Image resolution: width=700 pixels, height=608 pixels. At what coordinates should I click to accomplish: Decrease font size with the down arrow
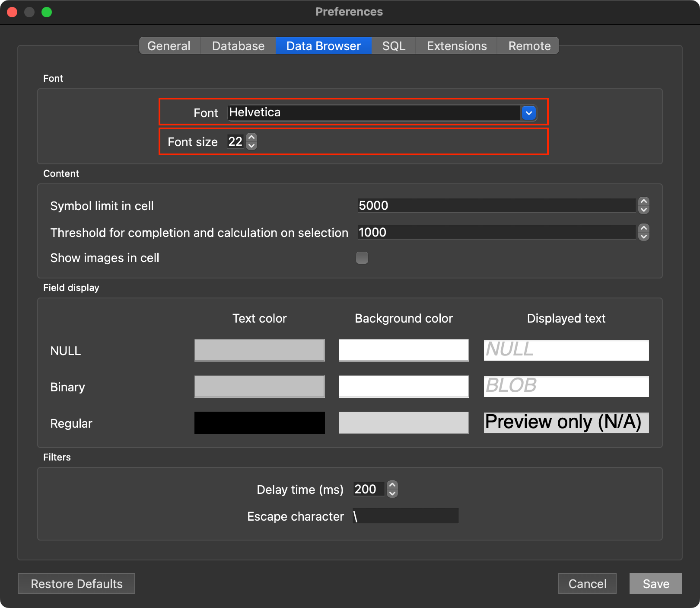click(x=251, y=146)
